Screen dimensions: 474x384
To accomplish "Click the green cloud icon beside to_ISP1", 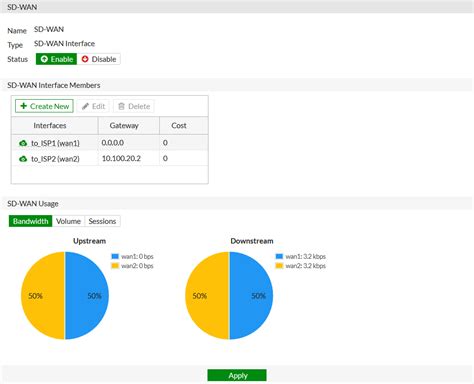I will point(23,143).
